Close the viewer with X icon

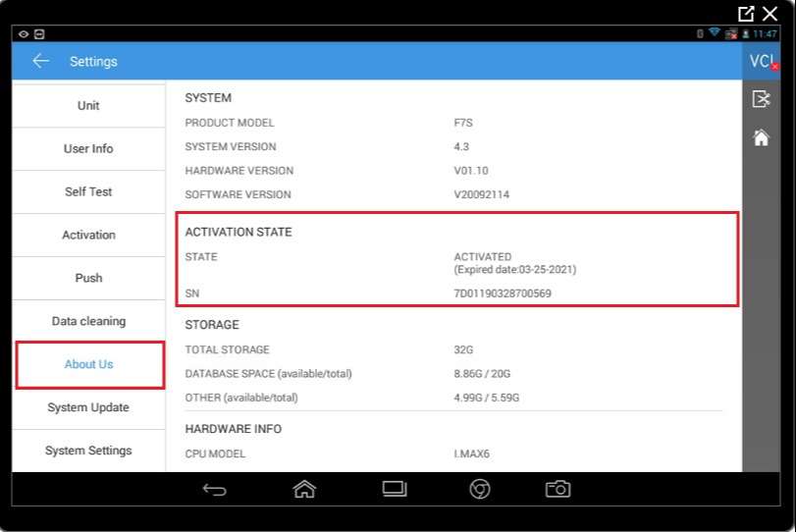770,14
